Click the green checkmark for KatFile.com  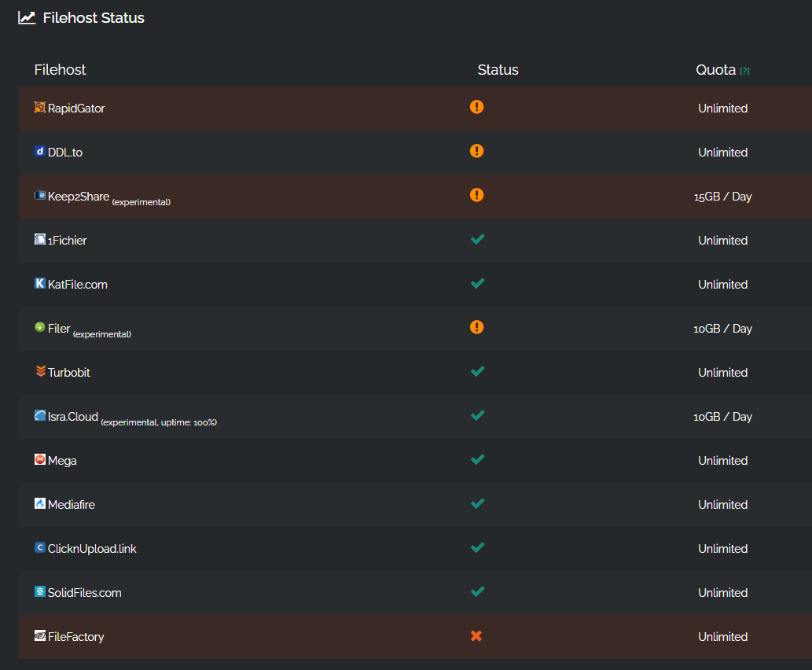coord(477,283)
